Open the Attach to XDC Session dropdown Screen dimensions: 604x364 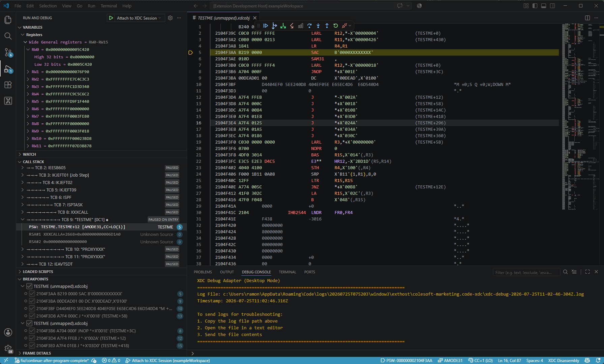160,18
